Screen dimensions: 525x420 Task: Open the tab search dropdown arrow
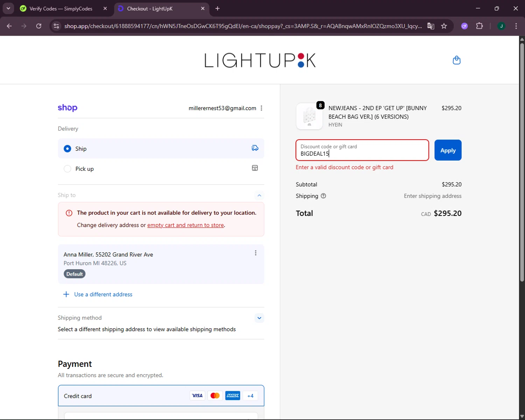(x=8, y=8)
